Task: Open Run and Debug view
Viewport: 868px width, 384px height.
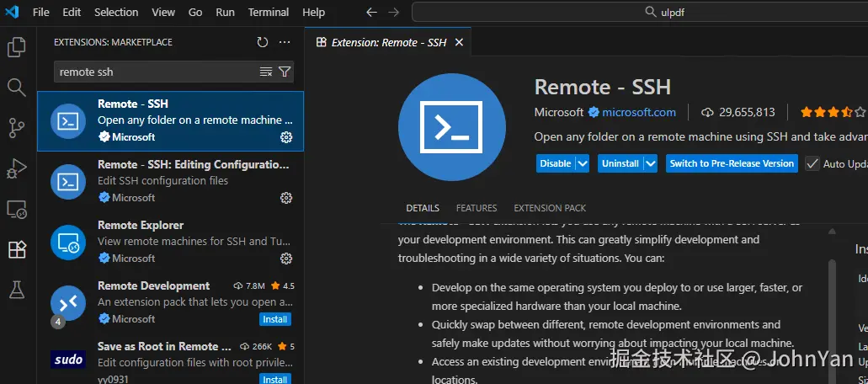Action: tap(16, 168)
